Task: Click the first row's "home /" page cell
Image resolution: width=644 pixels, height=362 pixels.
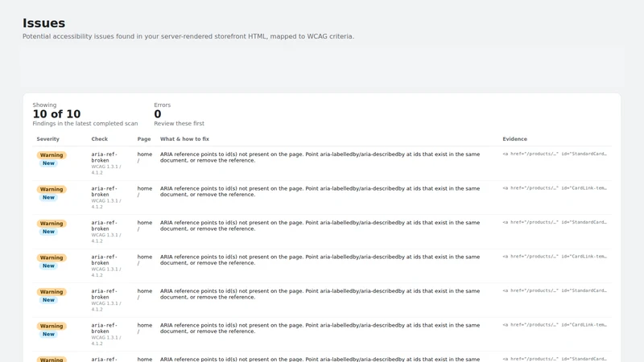Action: click(145, 157)
